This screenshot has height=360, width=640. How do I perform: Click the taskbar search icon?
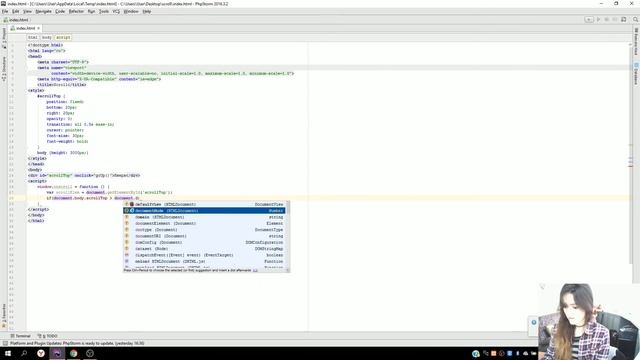tap(24, 353)
